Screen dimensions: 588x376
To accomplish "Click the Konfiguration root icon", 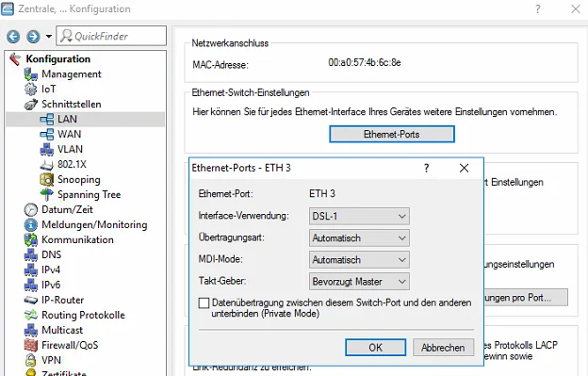I will (15, 58).
